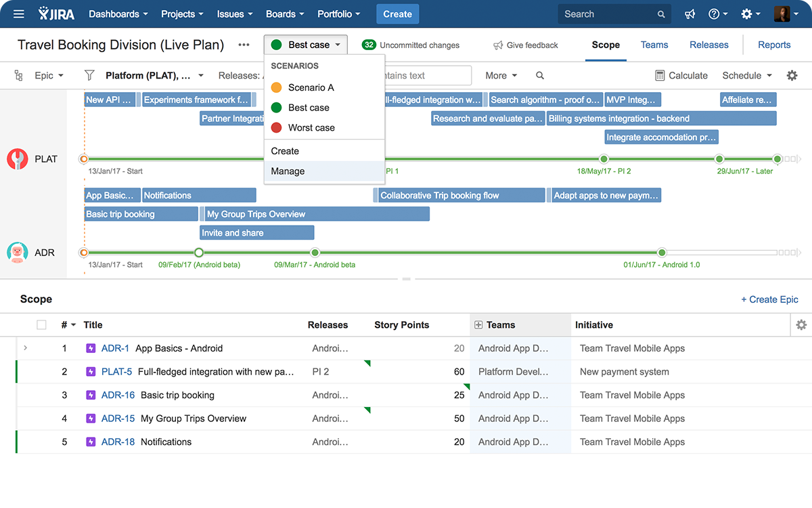The image size is (812, 508).
Task: Switch to the Reports tab
Action: 774,45
